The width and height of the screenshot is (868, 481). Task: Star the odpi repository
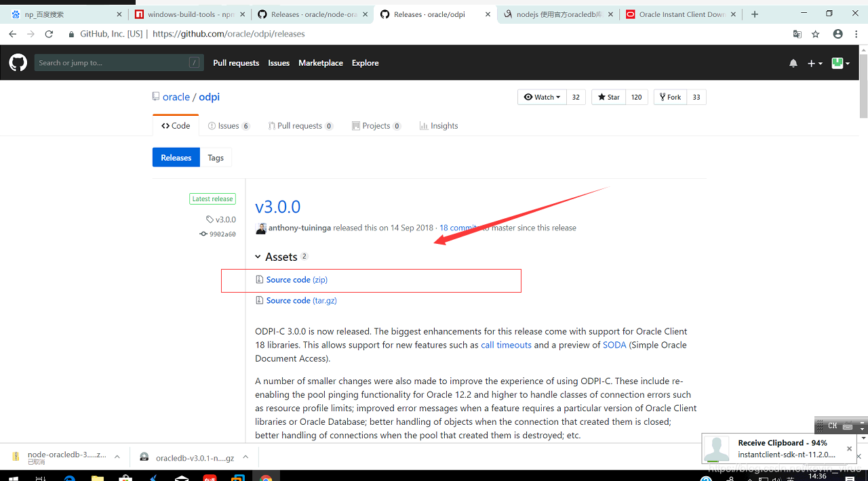click(x=609, y=98)
